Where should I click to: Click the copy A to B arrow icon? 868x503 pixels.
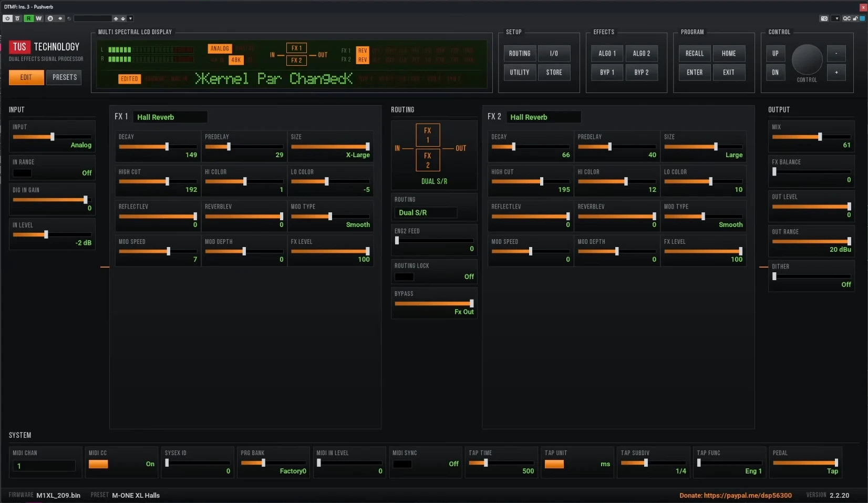point(60,18)
